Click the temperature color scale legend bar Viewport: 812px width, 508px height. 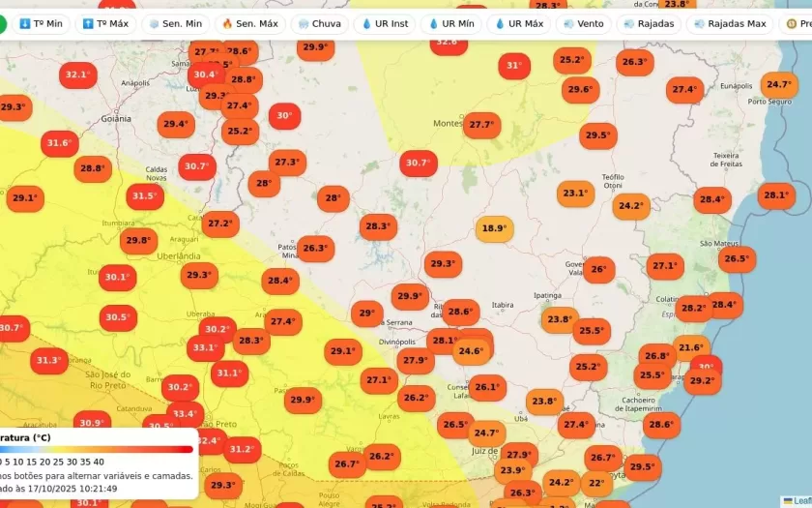(97, 448)
